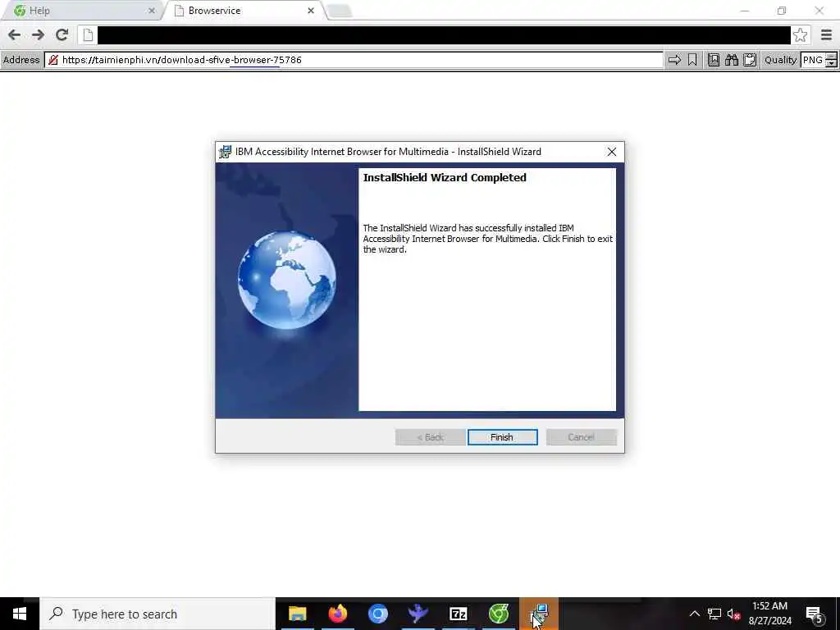Click the insecure lock icon in address bar
840x630 pixels.
pos(53,60)
